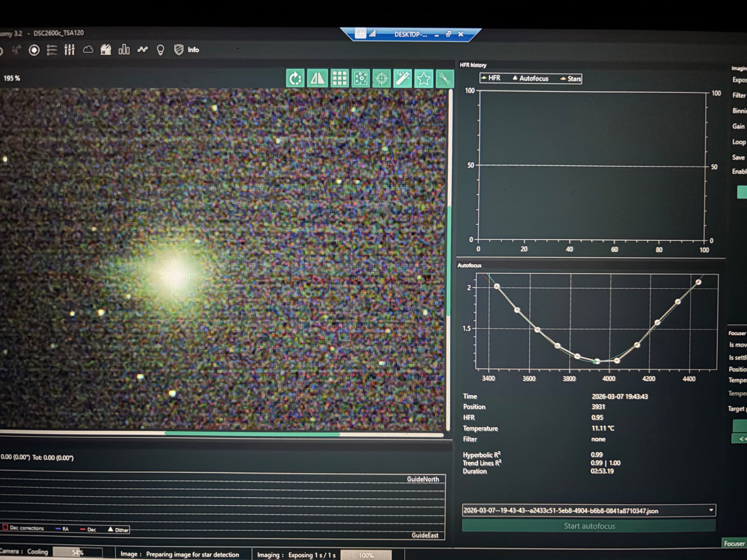Click the Time value 2026-03-07 19:43:43
The width and height of the screenshot is (747, 560).
click(x=620, y=397)
